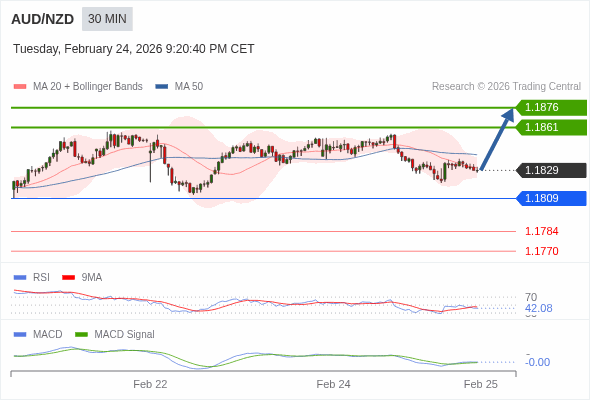Click the red 1.1784 support level label
The width and height of the screenshot is (590, 400).
pyautogui.click(x=541, y=231)
